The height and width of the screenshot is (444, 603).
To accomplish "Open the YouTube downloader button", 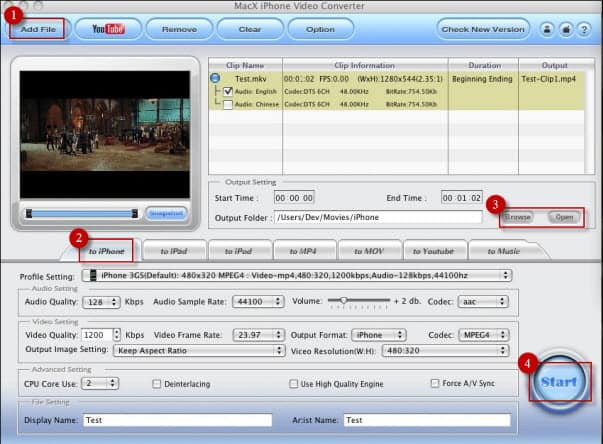I will point(108,29).
